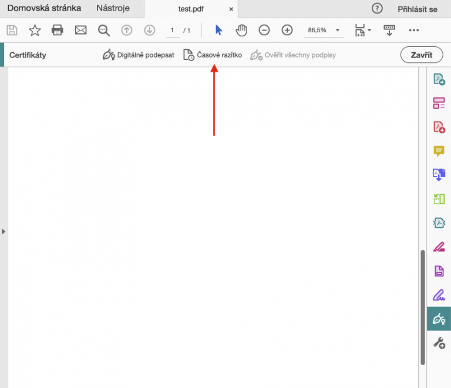Viewport: 451px width, 388px height.
Task: Open the pink Redact pen tool
Action: (x=439, y=247)
